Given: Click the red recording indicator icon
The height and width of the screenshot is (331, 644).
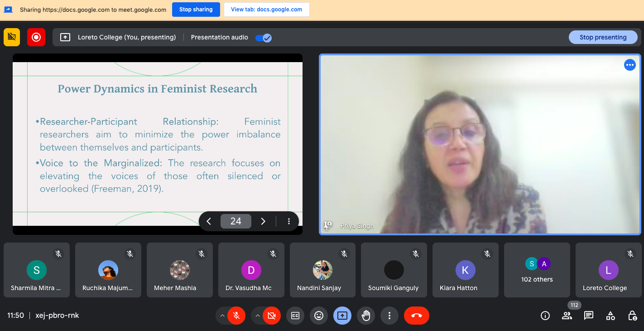Looking at the screenshot, I should coord(36,37).
